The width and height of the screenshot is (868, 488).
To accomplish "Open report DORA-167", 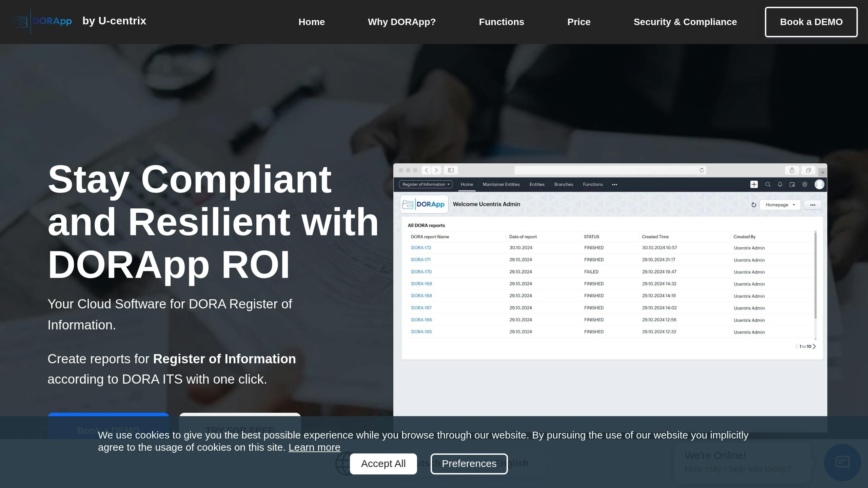I will [421, 308].
